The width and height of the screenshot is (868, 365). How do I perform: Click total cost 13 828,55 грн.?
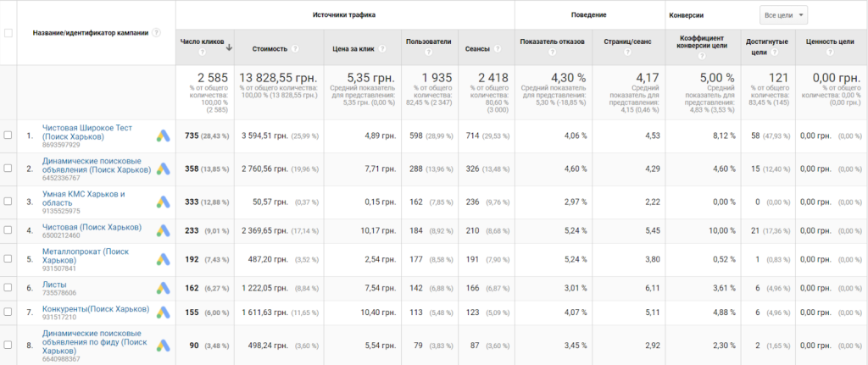278,78
